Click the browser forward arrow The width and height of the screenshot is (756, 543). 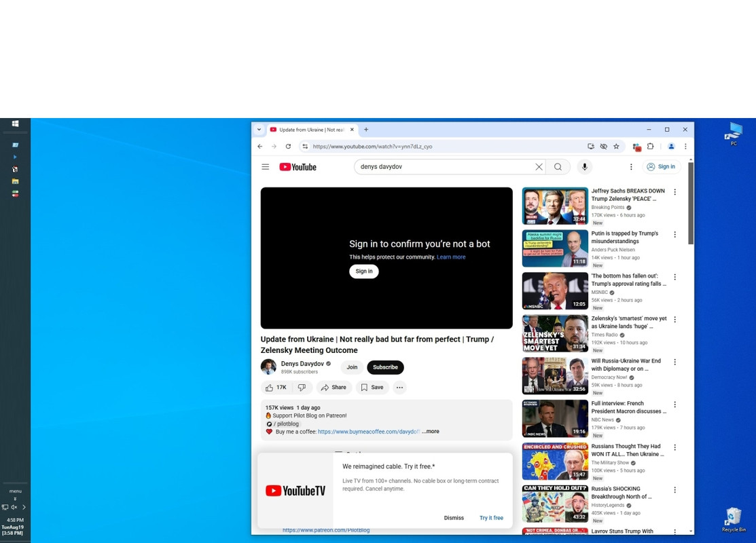(274, 147)
